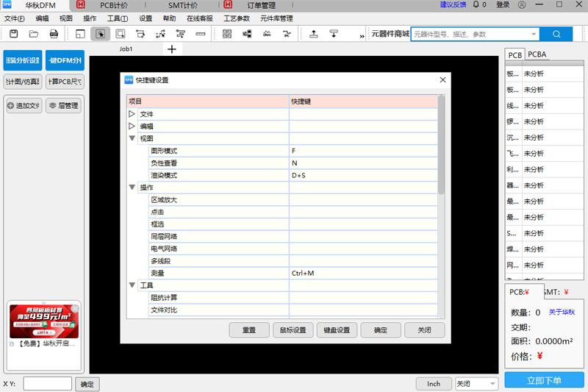This screenshot has height=392, width=588.
Task: Collapse the 视图 group in shortcut list
Action: 132,138
